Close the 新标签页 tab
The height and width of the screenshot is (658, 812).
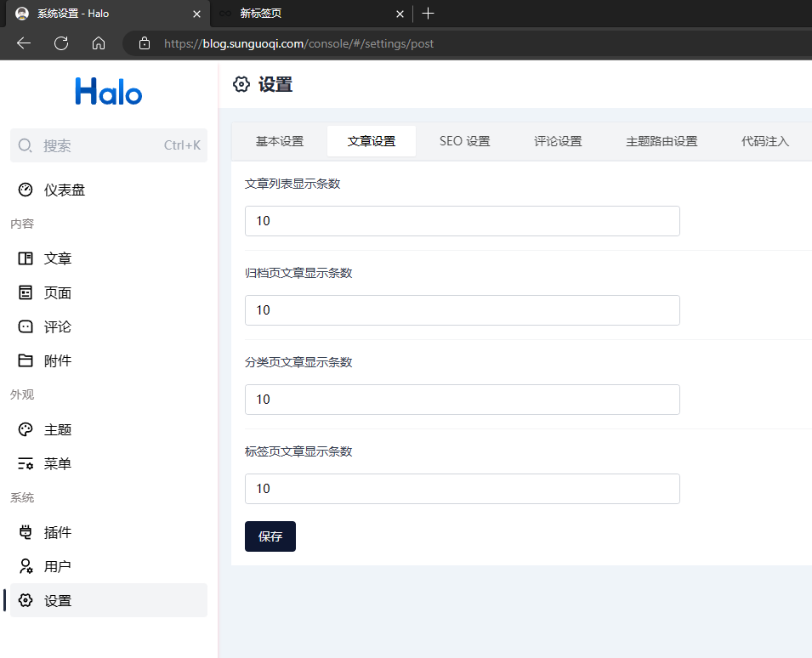pos(400,14)
